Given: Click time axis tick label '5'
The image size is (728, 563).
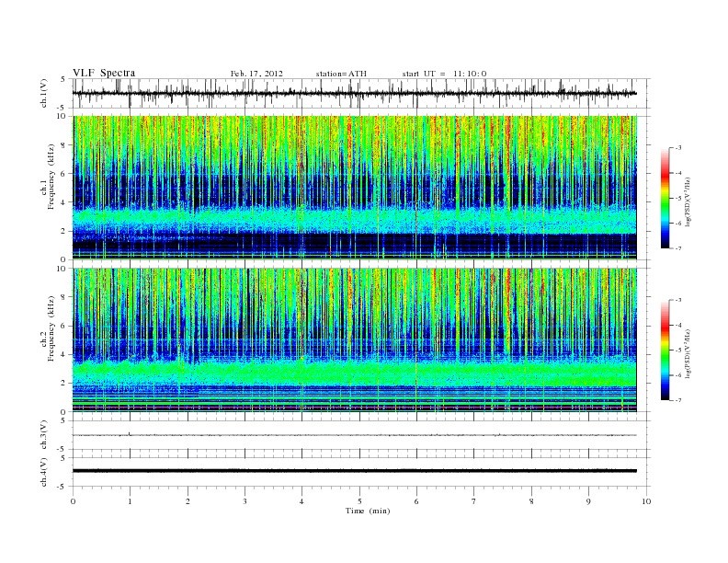Looking at the screenshot, I should (x=359, y=501).
